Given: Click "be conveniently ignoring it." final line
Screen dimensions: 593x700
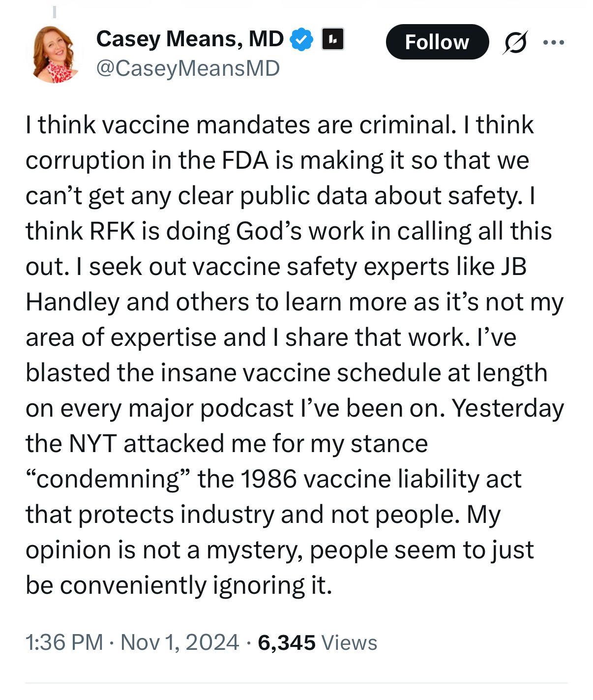Looking at the screenshot, I should (x=179, y=585).
